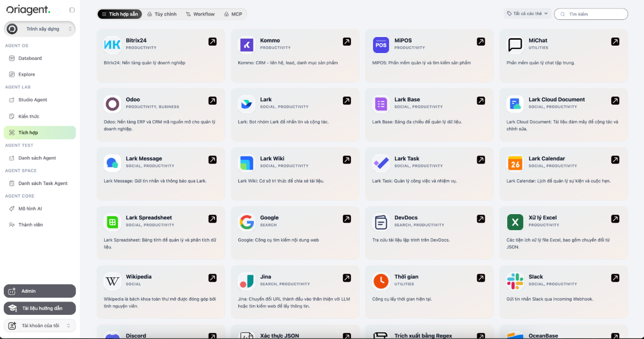Select the Tích hợp sẵn tab
644x339 pixels.
coord(120,14)
